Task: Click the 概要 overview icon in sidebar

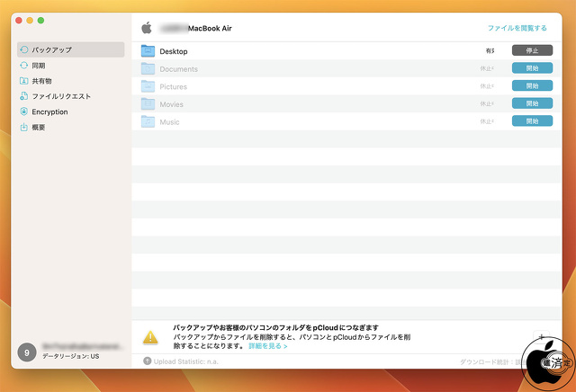Action: pos(24,127)
